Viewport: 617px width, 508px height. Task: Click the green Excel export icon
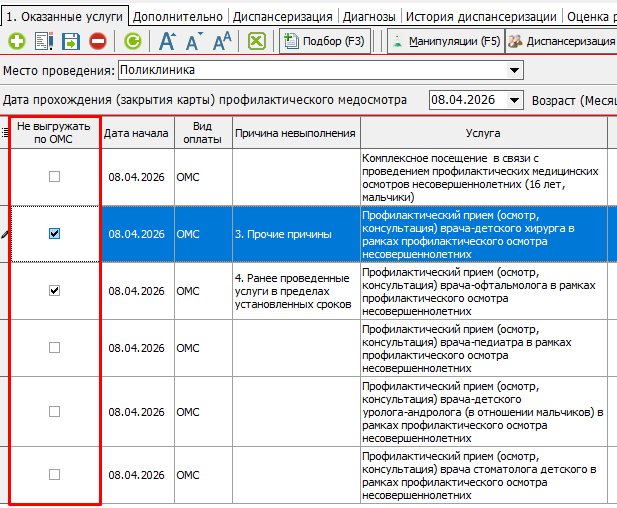click(256, 41)
